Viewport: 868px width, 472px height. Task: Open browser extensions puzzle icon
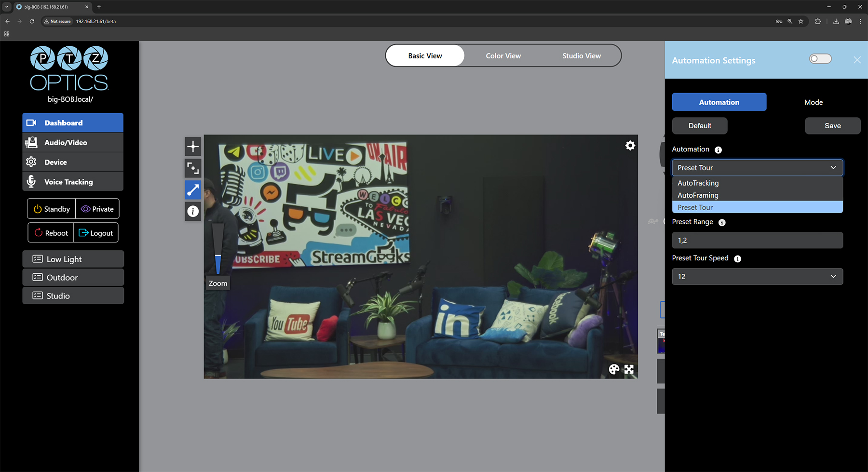[x=818, y=21]
